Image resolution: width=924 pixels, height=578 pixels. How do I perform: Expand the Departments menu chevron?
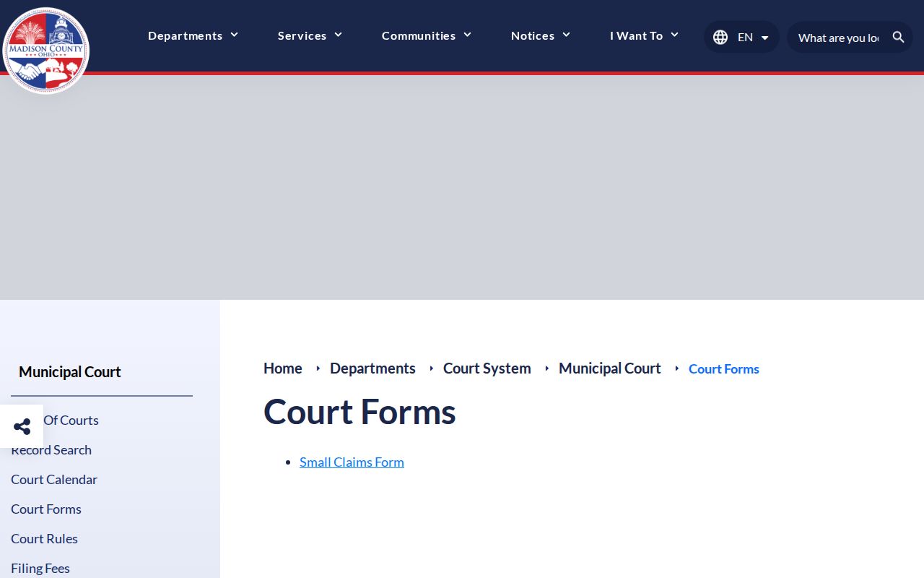click(234, 35)
